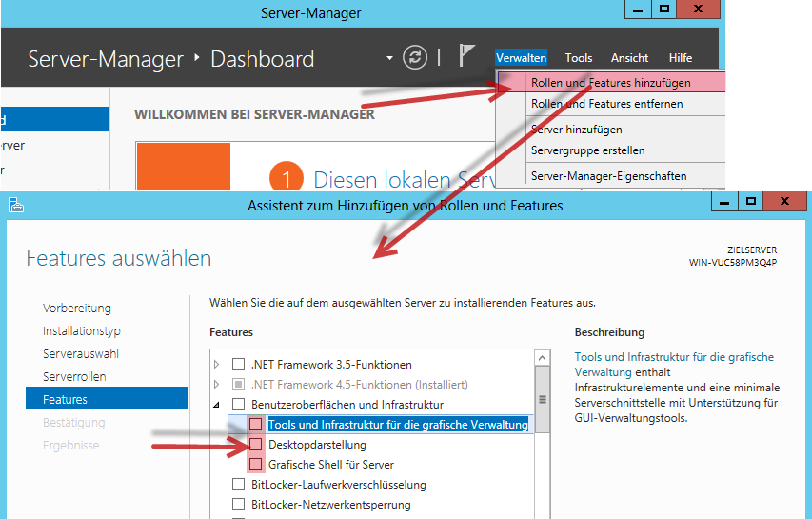Image resolution: width=812 pixels, height=519 pixels.
Task: Select Desktopdarstellung feature row text
Action: point(317,445)
